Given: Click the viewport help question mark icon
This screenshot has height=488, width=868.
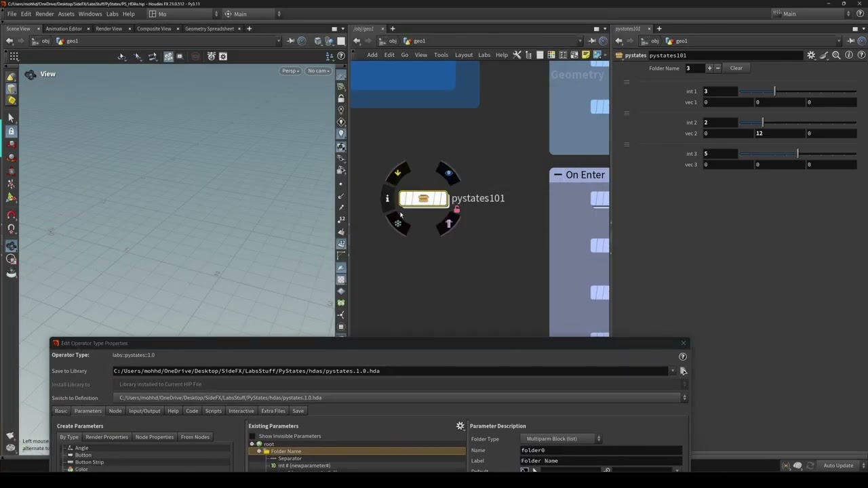Looking at the screenshot, I should tap(341, 56).
